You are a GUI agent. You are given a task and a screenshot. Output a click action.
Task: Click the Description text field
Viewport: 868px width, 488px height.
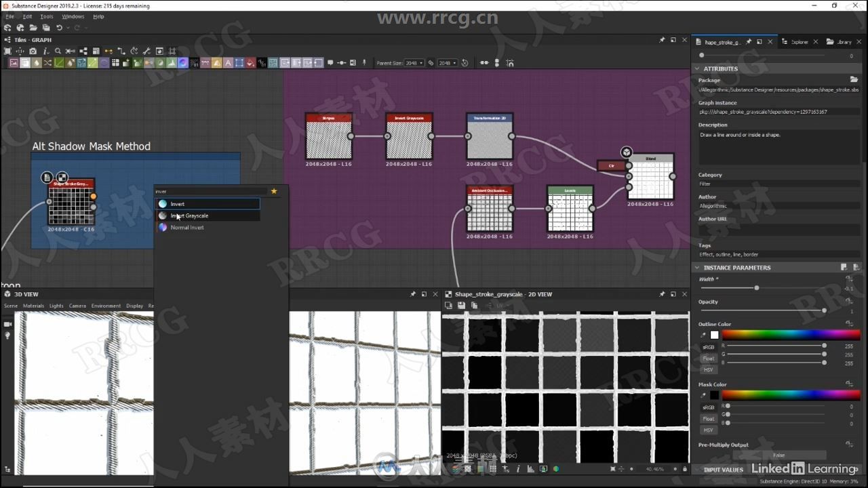coord(779,148)
